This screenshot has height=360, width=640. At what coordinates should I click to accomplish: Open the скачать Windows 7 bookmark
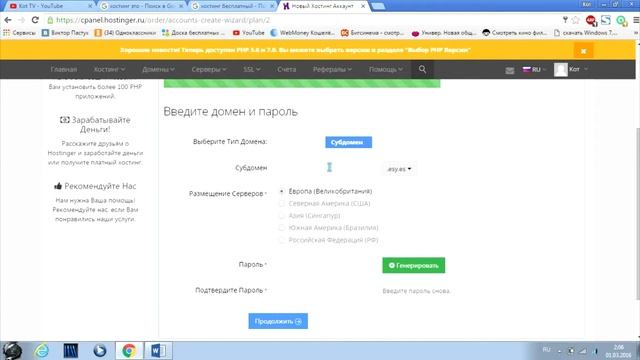point(586,33)
